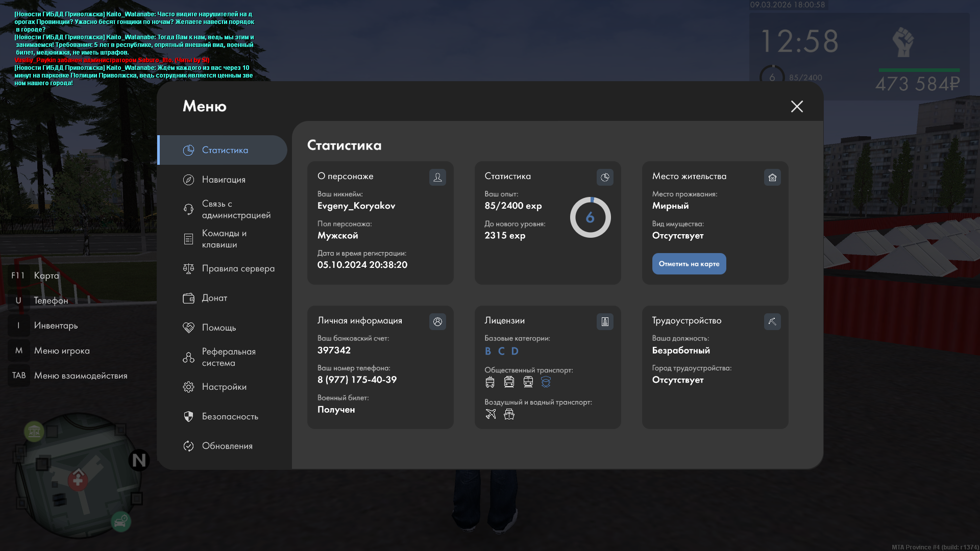The height and width of the screenshot is (551, 980).
Task: Open Реферальная система page
Action: click(x=228, y=357)
